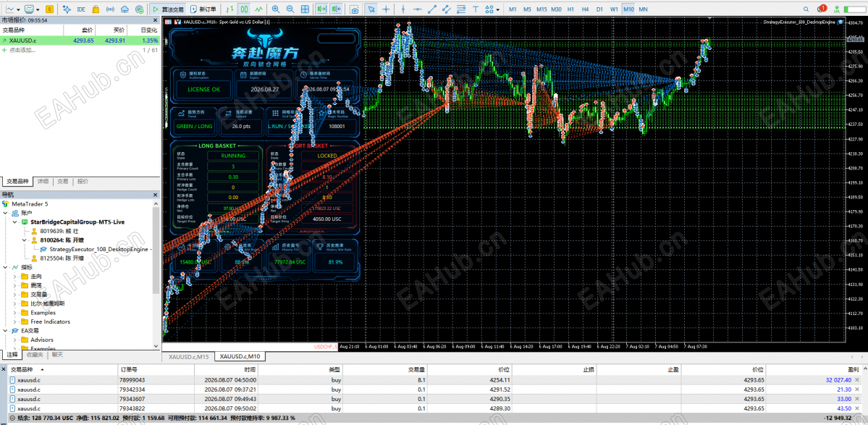Select the crosshair tool

click(x=386, y=9)
